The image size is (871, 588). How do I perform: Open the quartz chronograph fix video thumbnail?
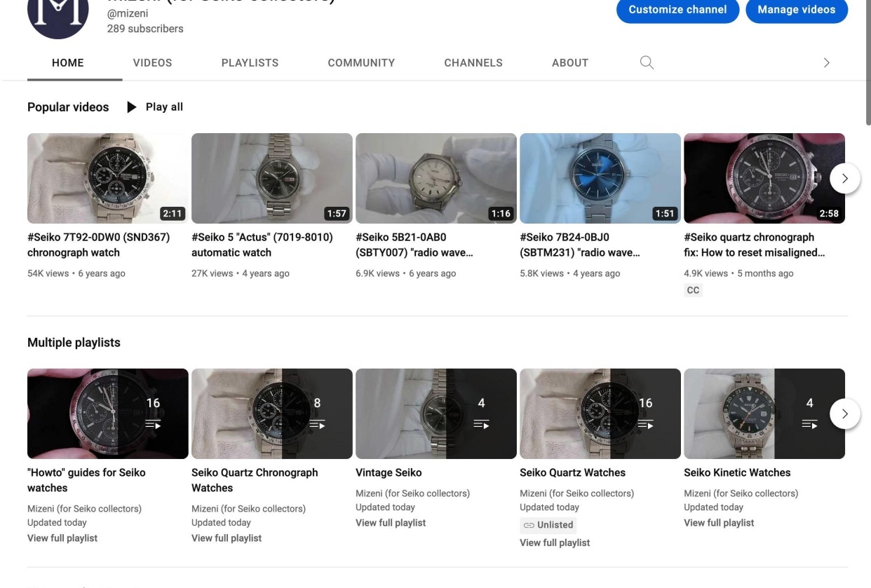click(x=764, y=178)
